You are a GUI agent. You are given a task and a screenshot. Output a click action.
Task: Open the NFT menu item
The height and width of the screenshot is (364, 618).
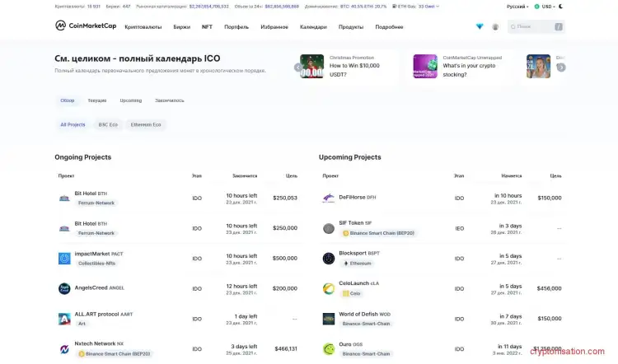[207, 27]
